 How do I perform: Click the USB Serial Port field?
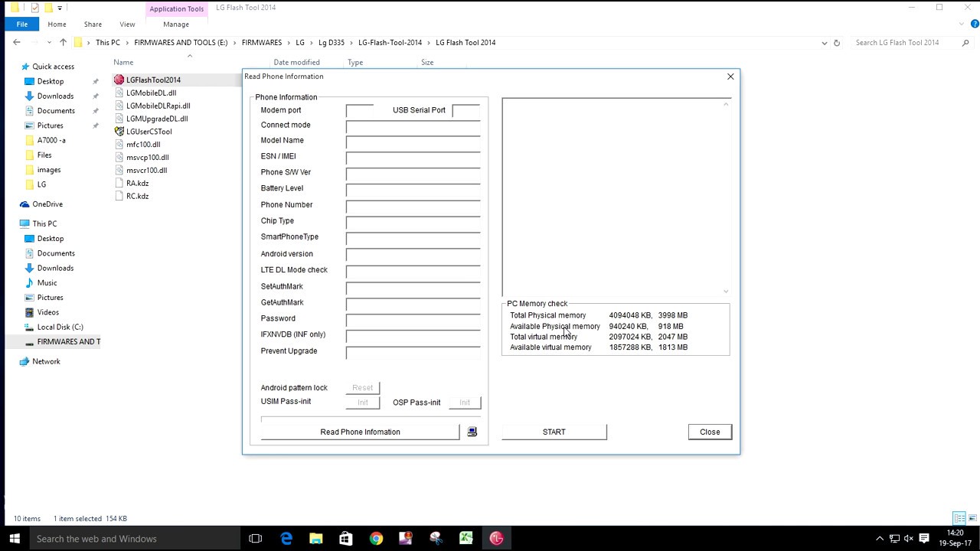pyautogui.click(x=466, y=110)
